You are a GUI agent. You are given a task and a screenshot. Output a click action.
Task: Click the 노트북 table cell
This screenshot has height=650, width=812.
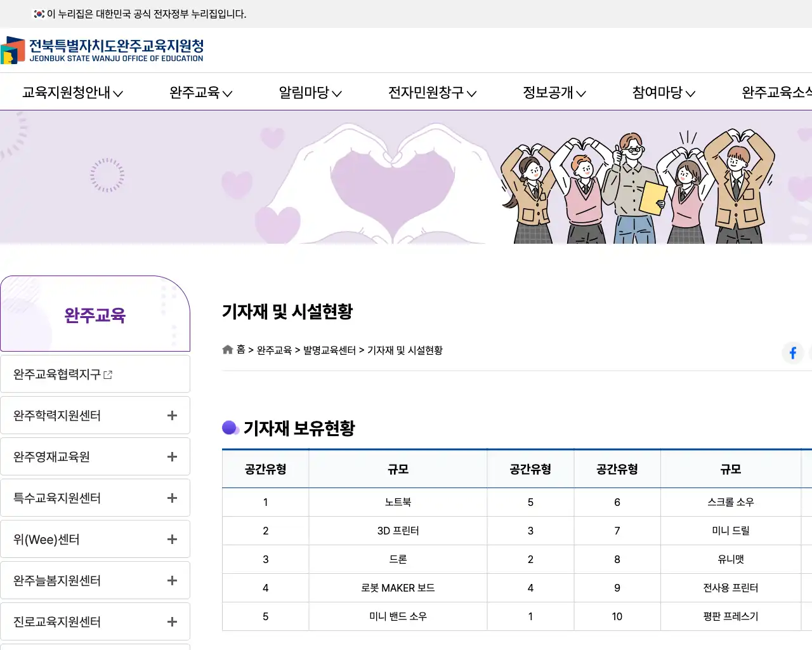(x=398, y=502)
